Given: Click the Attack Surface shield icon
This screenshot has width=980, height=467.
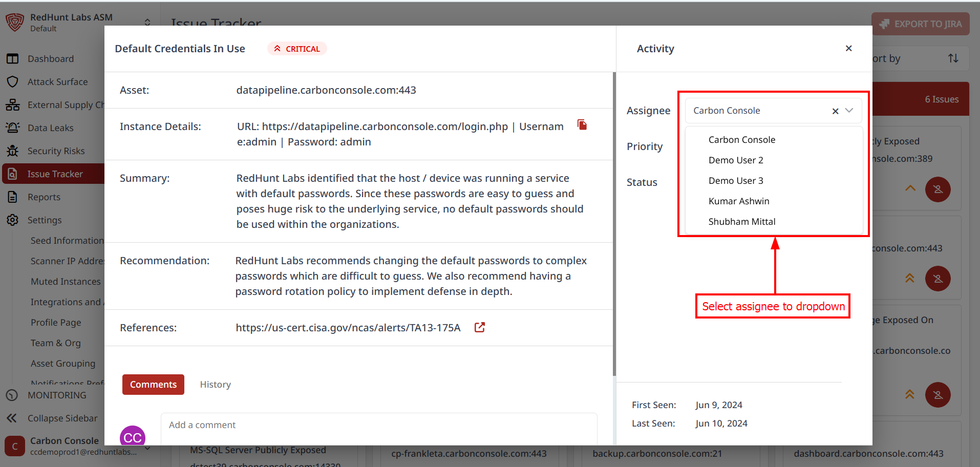Looking at the screenshot, I should click(x=13, y=82).
